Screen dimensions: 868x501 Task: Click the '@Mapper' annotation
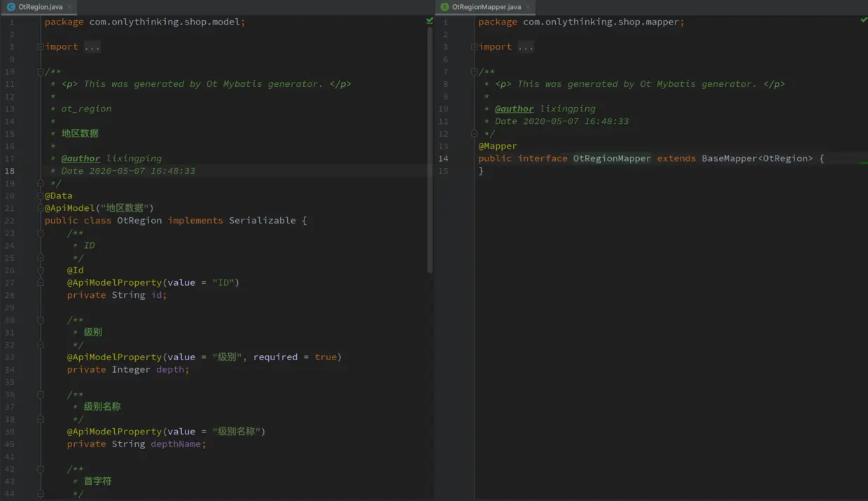[498, 146]
